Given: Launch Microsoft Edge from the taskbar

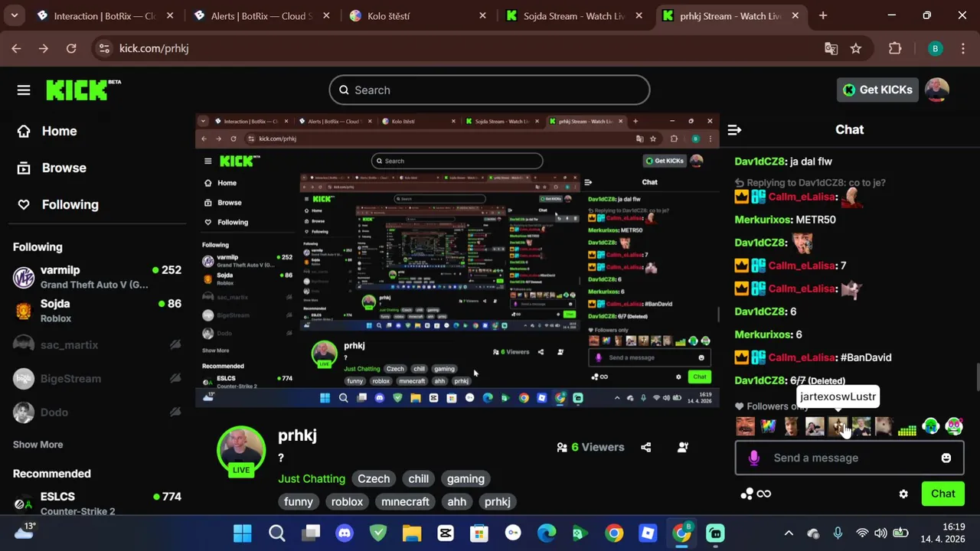Looking at the screenshot, I should tap(547, 533).
